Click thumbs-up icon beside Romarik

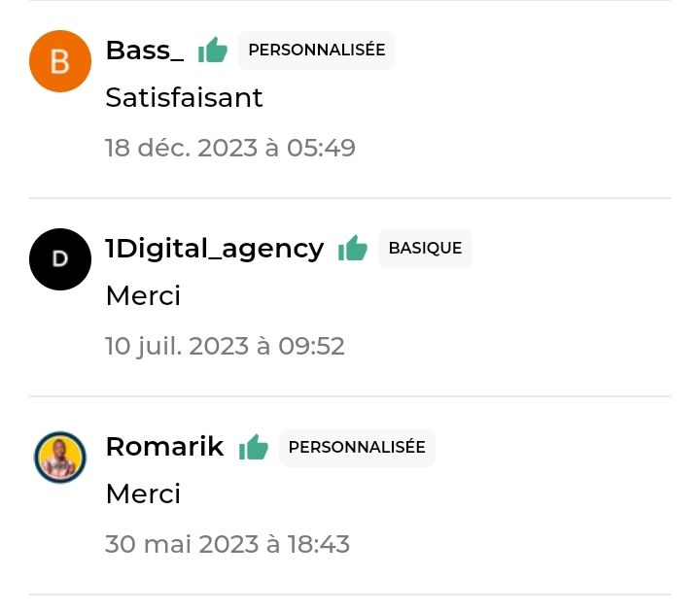point(254,447)
